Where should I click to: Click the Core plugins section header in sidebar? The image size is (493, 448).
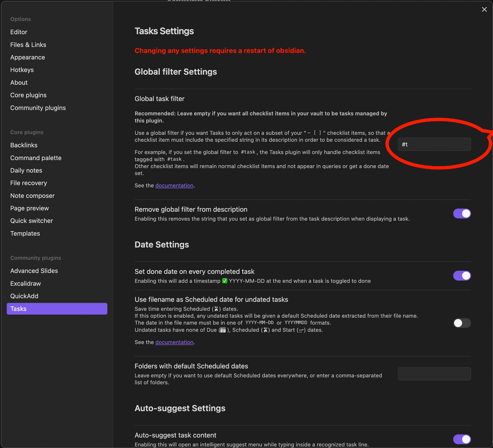[x=27, y=132]
